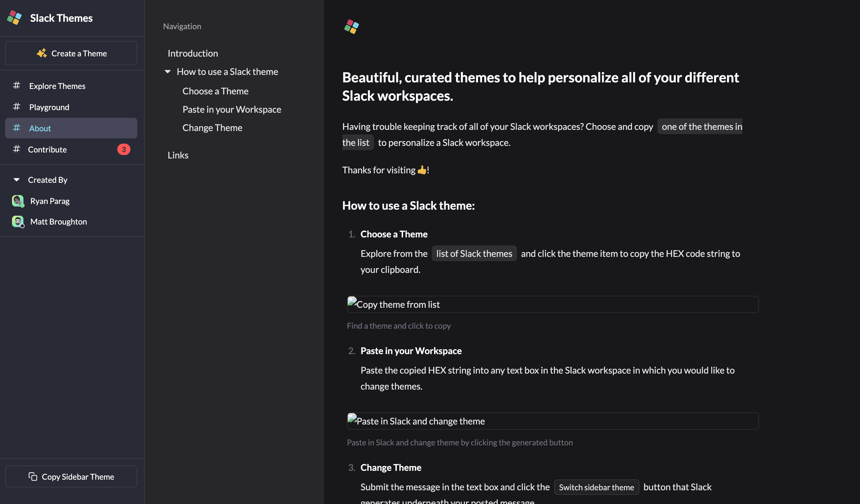Follow the 'list of Slack themes' link
This screenshot has height=504, width=860.
[474, 253]
